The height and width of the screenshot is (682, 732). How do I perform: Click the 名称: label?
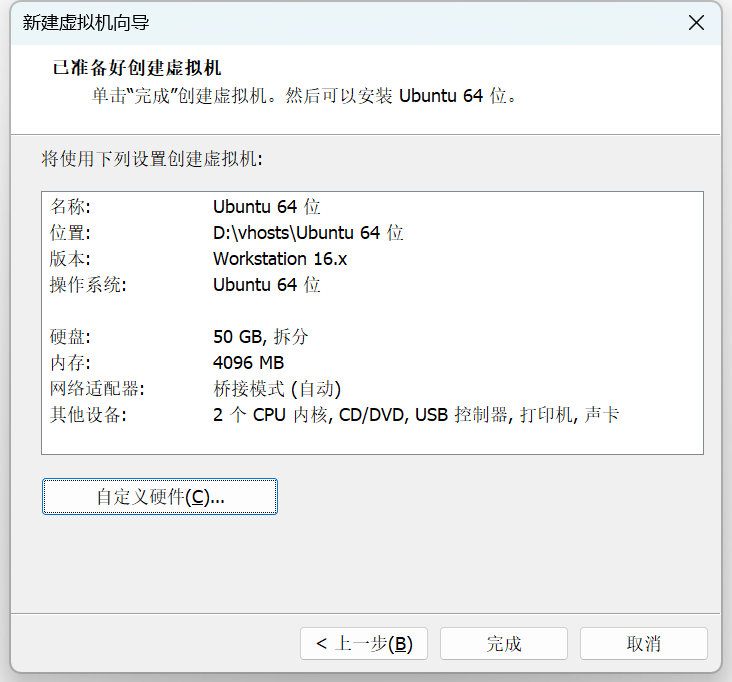pyautogui.click(x=70, y=206)
